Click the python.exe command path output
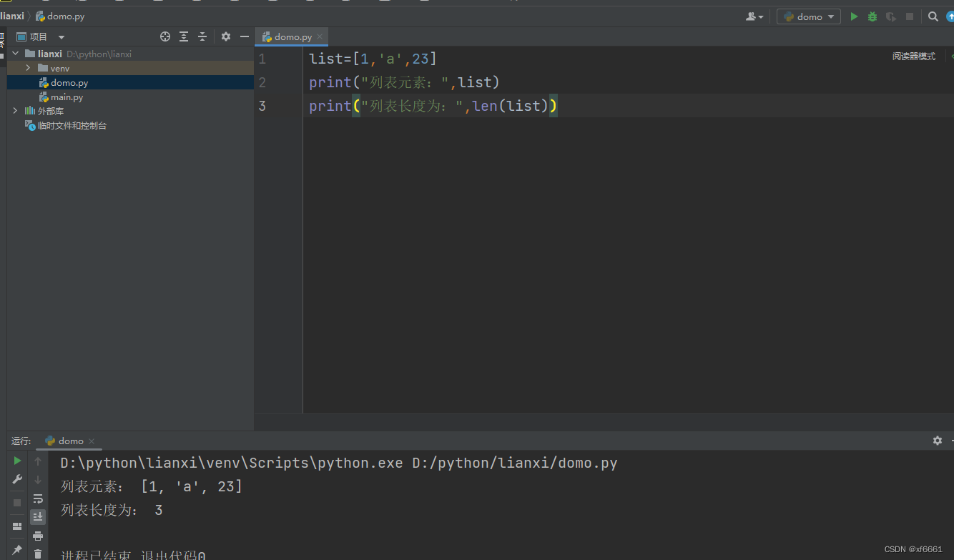Screen dimensions: 954x560 pyautogui.click(x=339, y=463)
